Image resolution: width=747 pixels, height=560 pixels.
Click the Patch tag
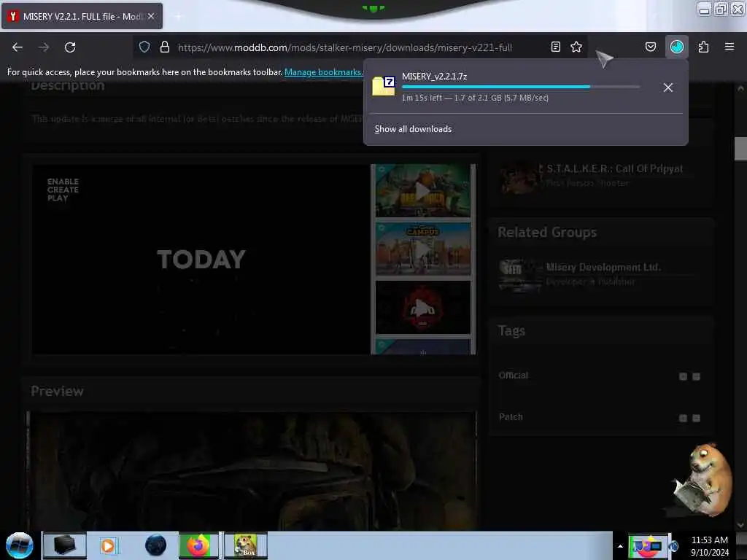click(x=511, y=416)
